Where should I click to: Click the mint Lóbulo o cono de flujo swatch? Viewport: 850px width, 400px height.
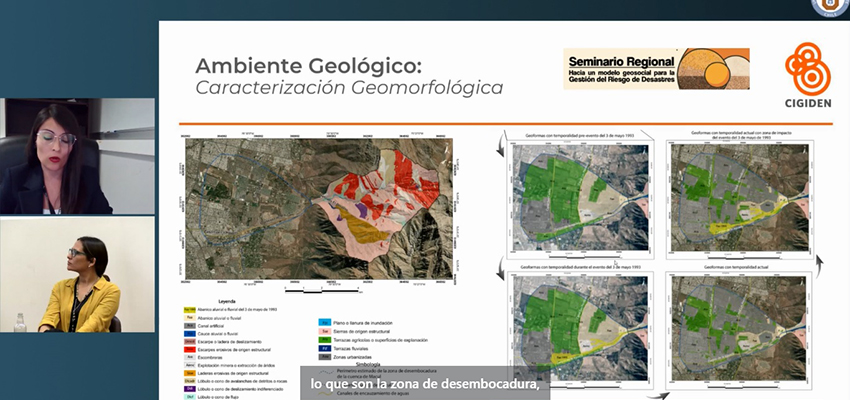(x=189, y=396)
